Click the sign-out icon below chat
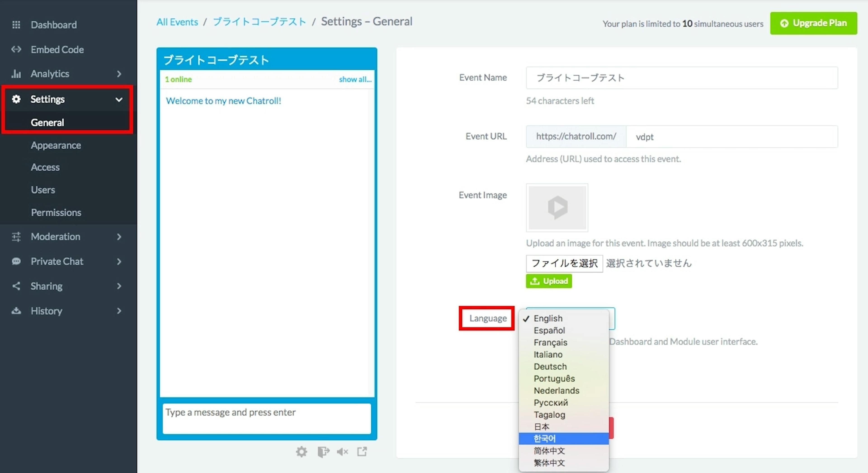The image size is (868, 473). click(x=323, y=452)
